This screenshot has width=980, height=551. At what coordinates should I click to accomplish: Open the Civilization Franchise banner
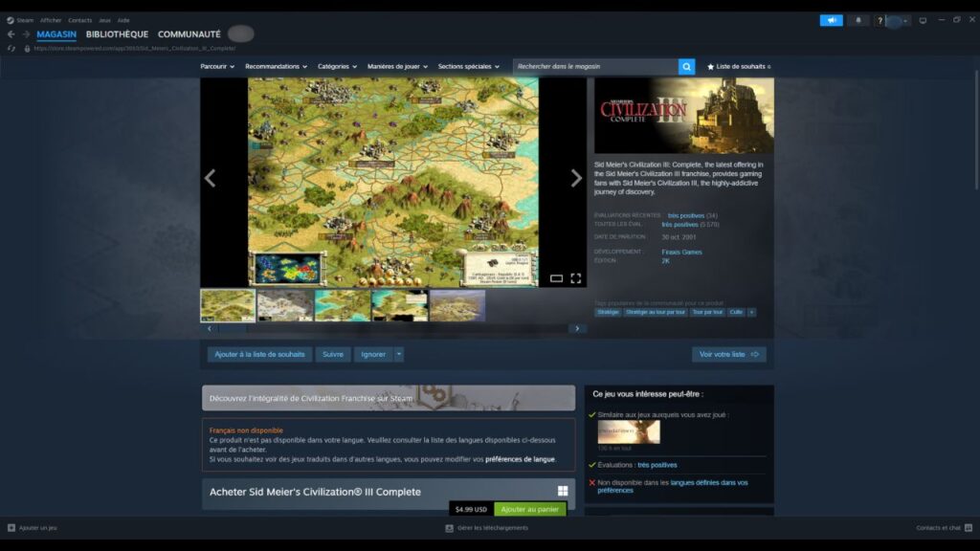click(x=389, y=398)
